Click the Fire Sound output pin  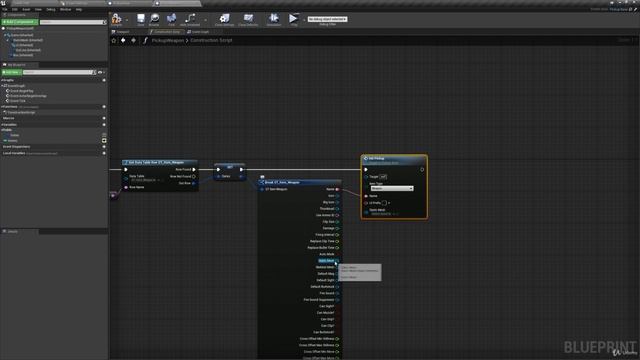337,293
